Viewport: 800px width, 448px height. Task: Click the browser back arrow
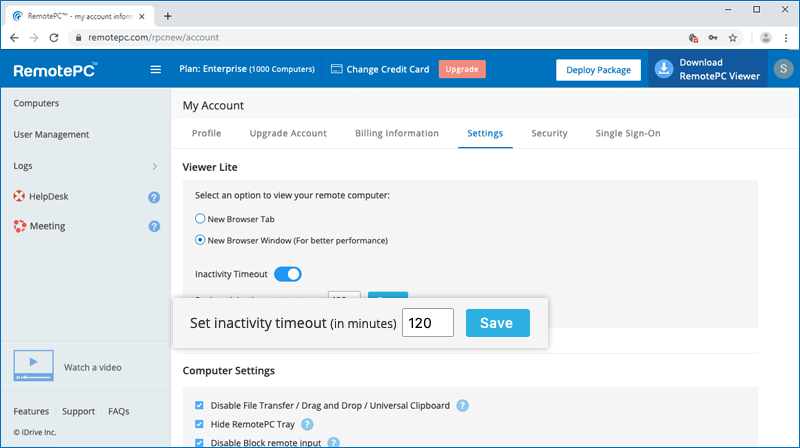(14, 38)
